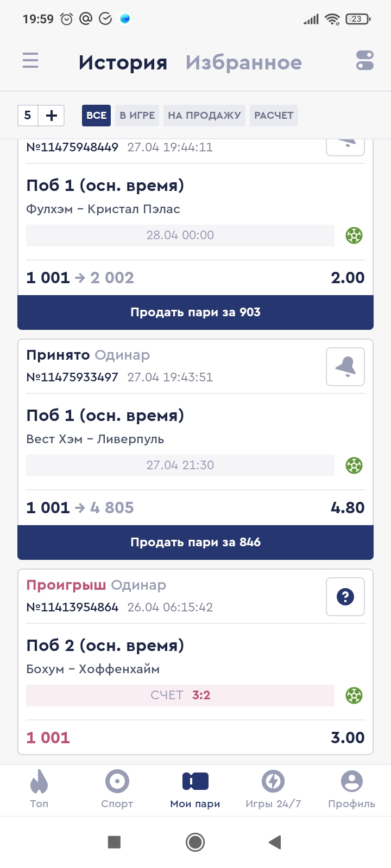
Task: Open the История tab
Action: 123,63
